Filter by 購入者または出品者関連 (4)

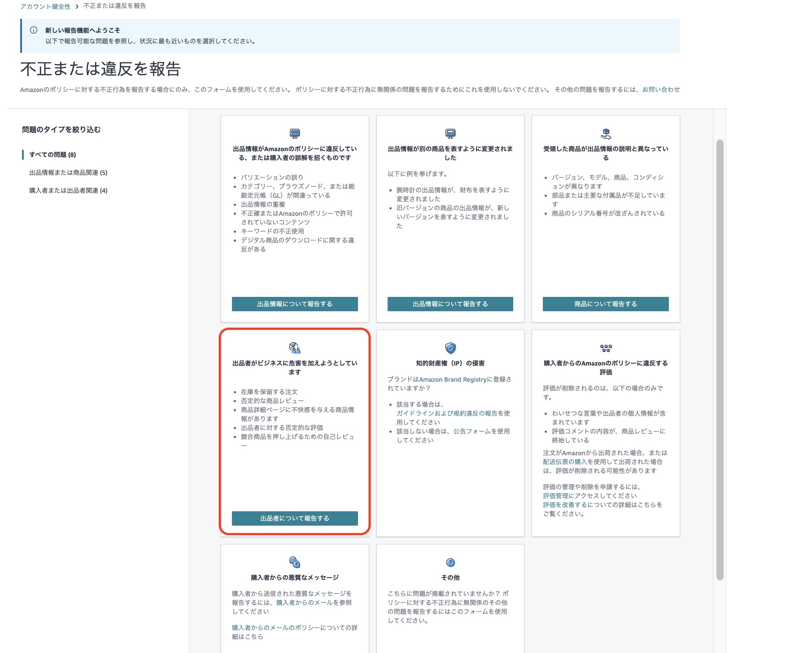(x=68, y=191)
